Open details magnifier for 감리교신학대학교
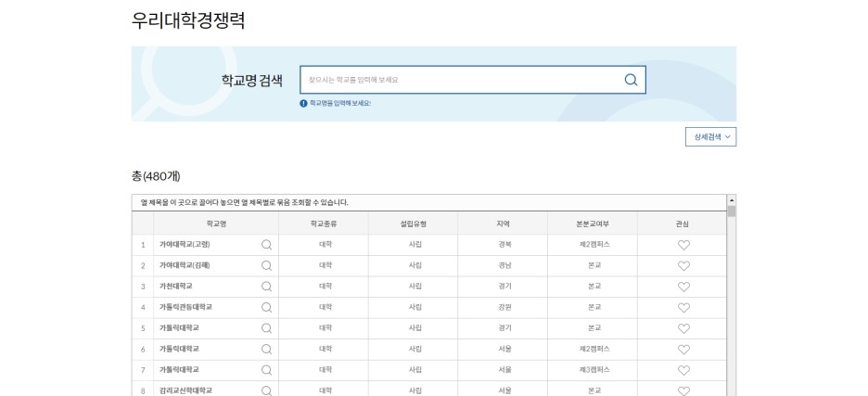Image resolution: width=868 pixels, height=396 pixels. pyautogui.click(x=266, y=390)
